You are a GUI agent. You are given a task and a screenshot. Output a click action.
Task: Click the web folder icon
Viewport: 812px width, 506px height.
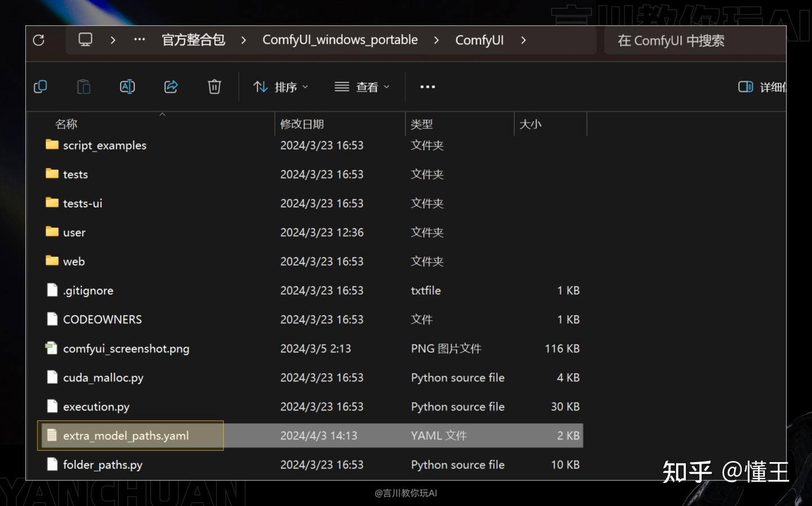(52, 261)
